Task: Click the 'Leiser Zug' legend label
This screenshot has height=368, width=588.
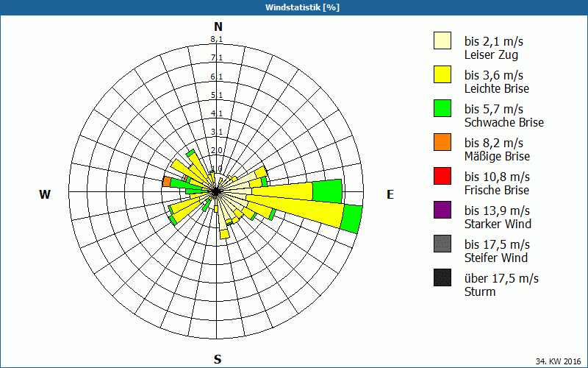Action: 491,54
